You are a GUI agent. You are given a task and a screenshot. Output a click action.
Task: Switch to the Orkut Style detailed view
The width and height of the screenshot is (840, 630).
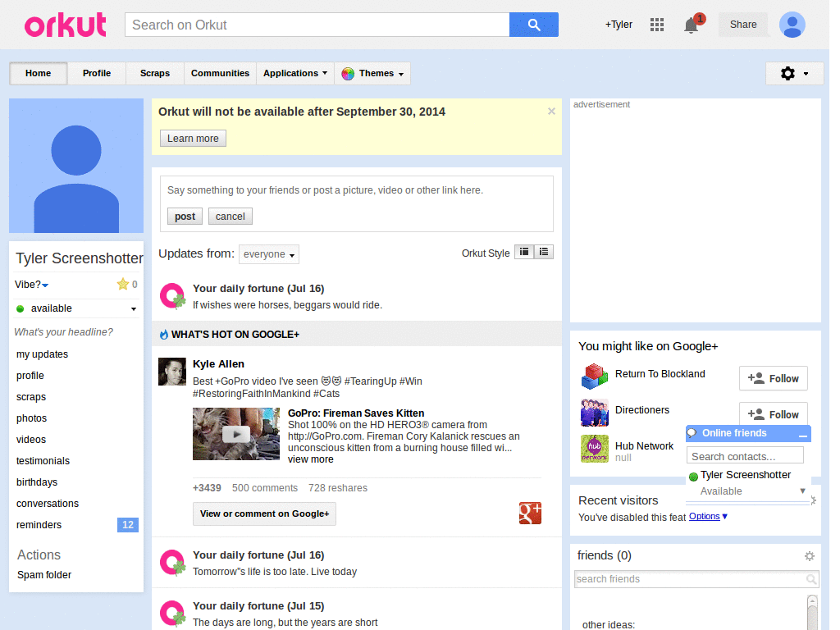point(524,252)
